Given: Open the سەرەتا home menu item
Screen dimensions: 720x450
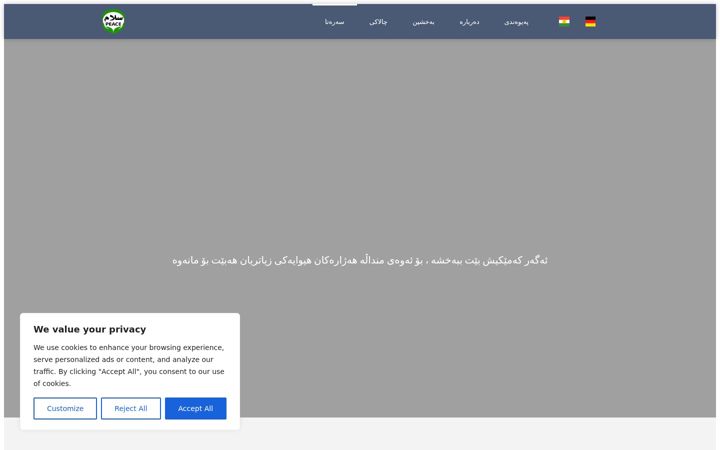Looking at the screenshot, I should pos(334,22).
